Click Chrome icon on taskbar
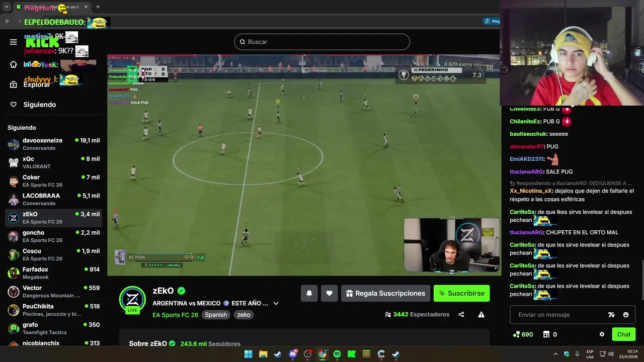This screenshot has height=362, width=644. 322,354
